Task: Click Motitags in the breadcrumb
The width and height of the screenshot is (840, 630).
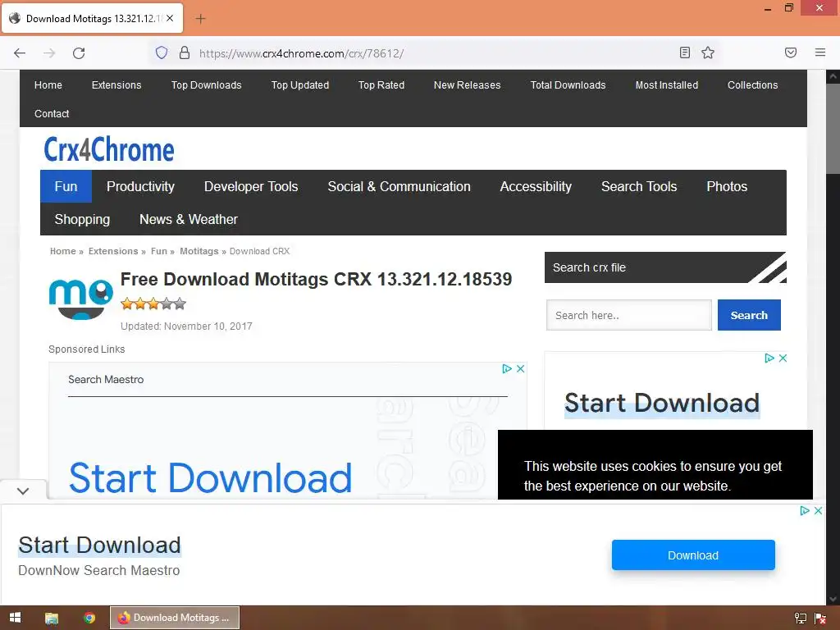Action: tap(199, 251)
